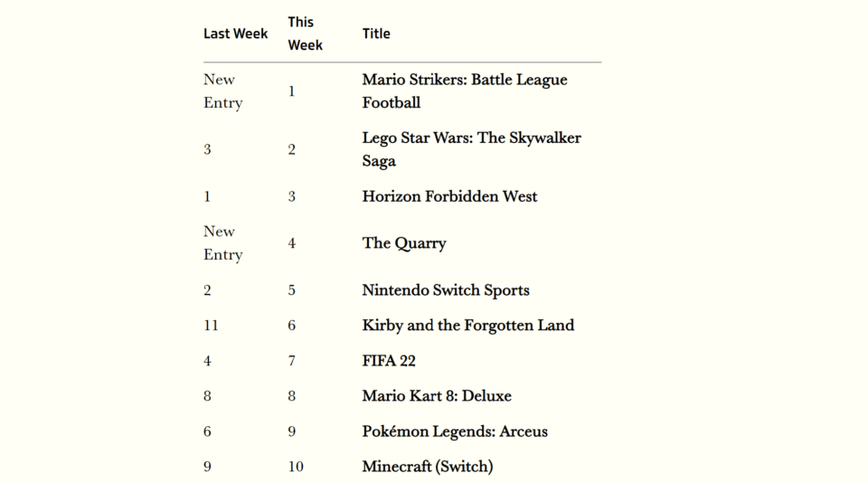The width and height of the screenshot is (868, 483).
Task: Click the Mario Kart 8: Deluxe title
Action: pos(437,396)
